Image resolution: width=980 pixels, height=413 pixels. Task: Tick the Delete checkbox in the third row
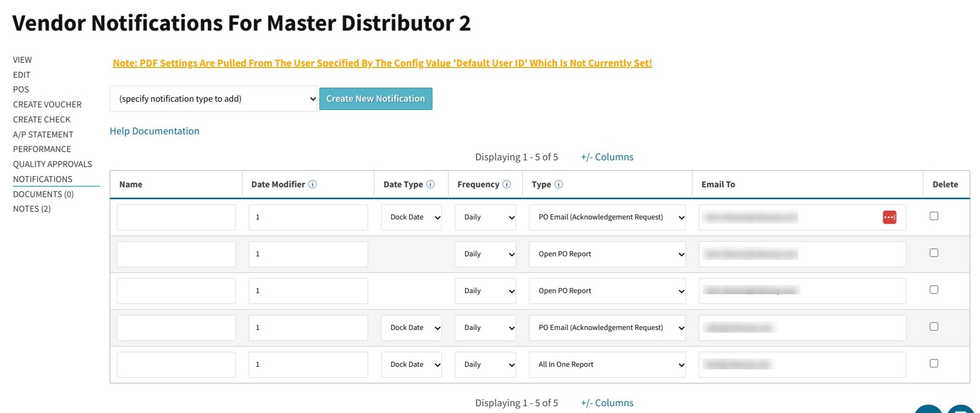pyautogui.click(x=934, y=290)
